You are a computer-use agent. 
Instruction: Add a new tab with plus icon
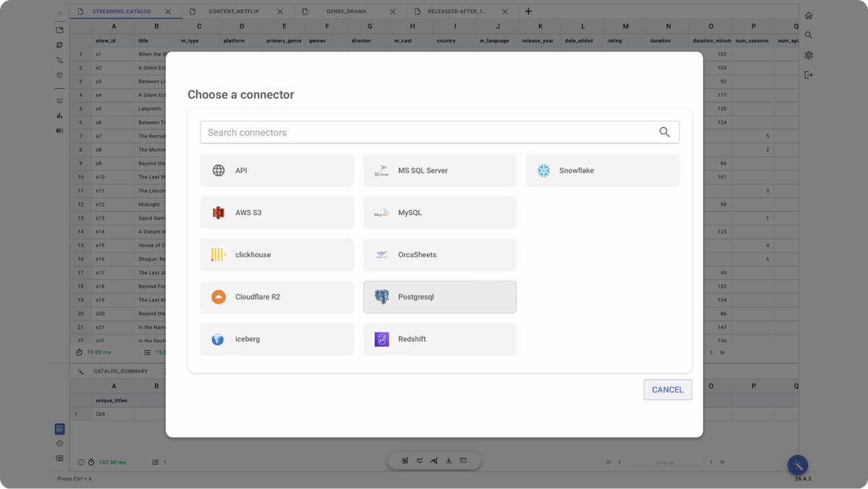click(x=528, y=11)
